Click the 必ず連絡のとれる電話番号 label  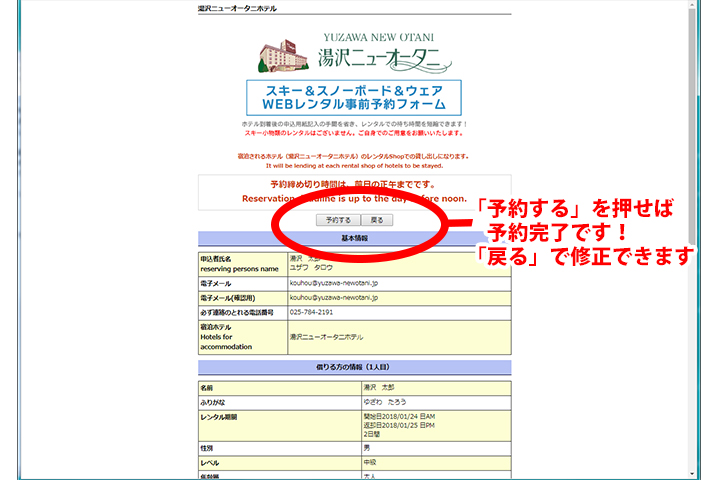point(237,312)
